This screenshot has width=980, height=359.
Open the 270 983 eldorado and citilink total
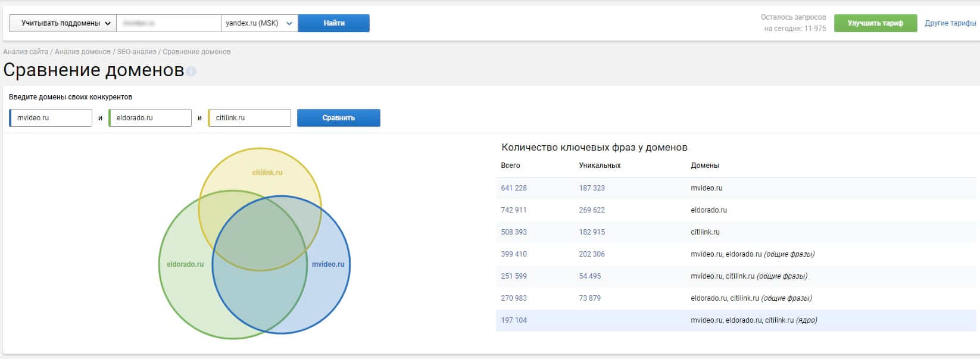[514, 298]
